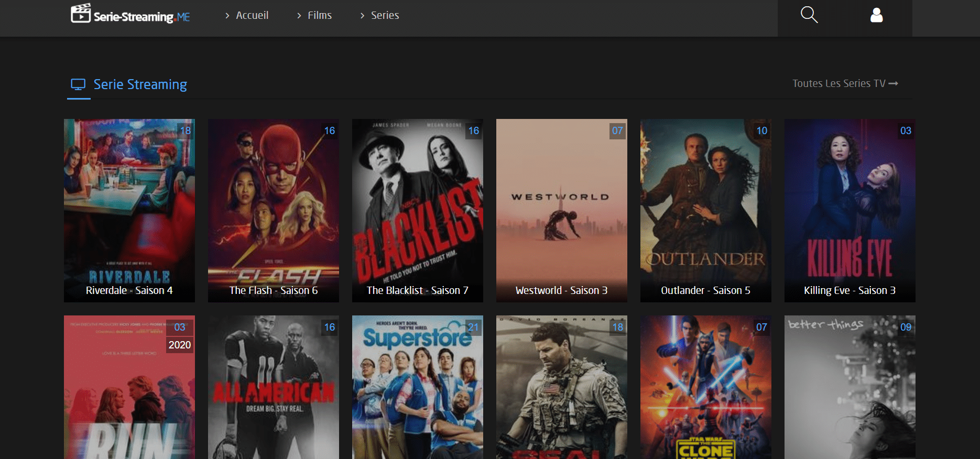The height and width of the screenshot is (459, 980).
Task: Click the Serie-Streaming.ME clapperboard logo
Action: tap(130, 14)
